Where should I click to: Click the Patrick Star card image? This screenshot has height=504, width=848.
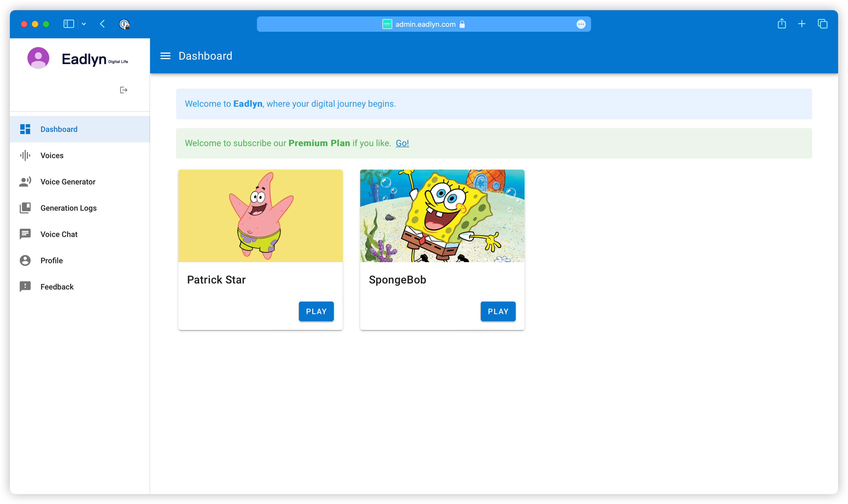pos(260,216)
